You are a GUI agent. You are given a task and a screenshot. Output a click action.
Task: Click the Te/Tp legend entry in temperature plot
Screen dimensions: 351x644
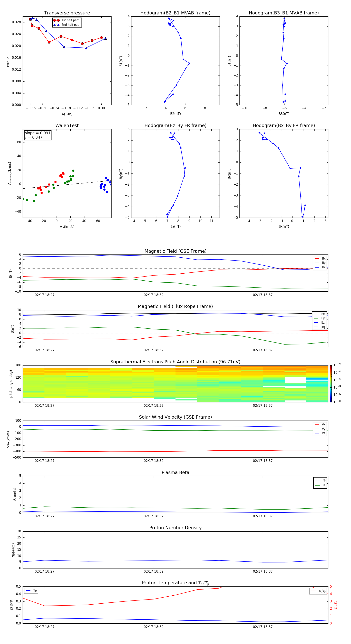click(x=318, y=591)
